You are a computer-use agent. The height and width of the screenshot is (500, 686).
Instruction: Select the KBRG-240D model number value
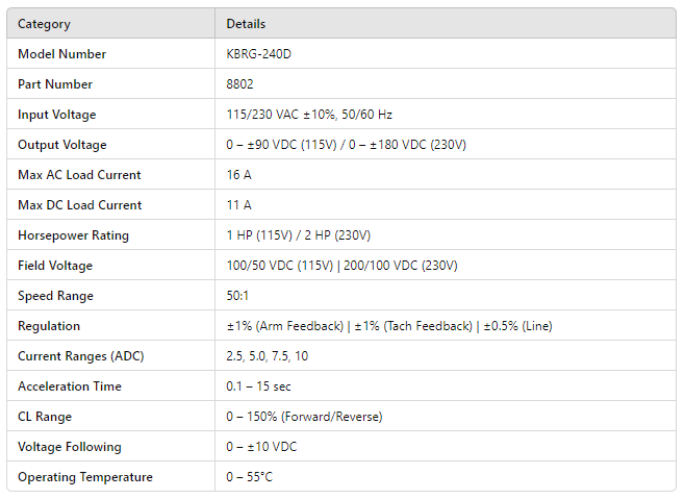[x=257, y=54]
